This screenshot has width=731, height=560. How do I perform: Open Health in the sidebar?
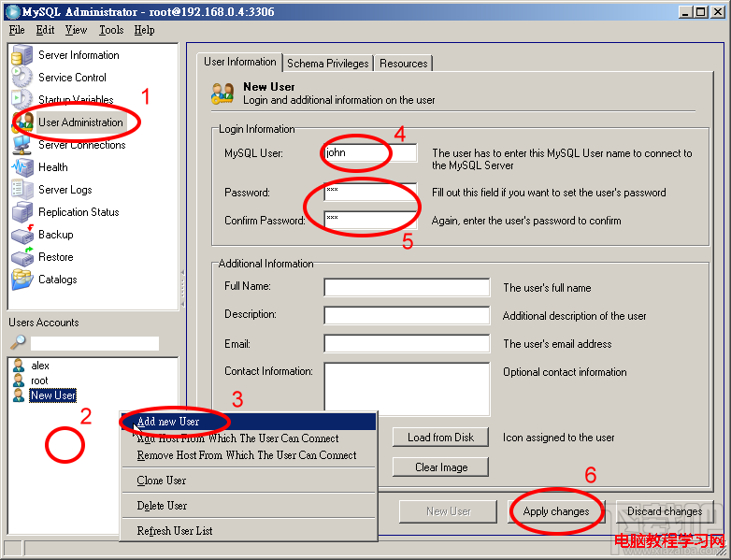click(x=53, y=167)
